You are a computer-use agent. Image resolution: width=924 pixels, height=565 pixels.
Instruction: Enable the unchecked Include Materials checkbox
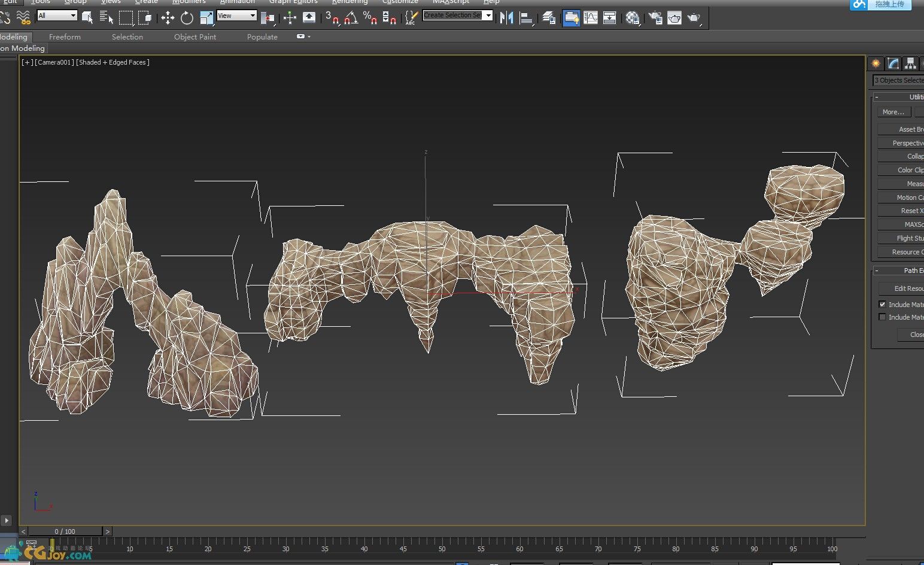(882, 317)
